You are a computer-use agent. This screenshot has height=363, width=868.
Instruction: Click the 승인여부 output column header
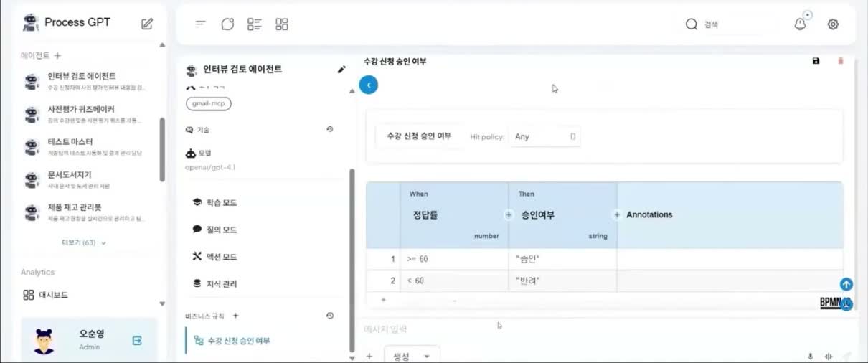click(x=563, y=214)
